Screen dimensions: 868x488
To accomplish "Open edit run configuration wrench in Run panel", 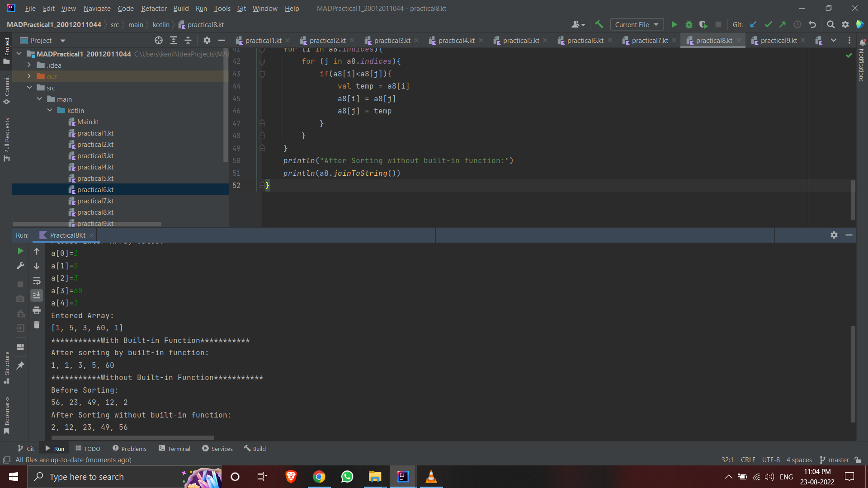I will (x=20, y=266).
